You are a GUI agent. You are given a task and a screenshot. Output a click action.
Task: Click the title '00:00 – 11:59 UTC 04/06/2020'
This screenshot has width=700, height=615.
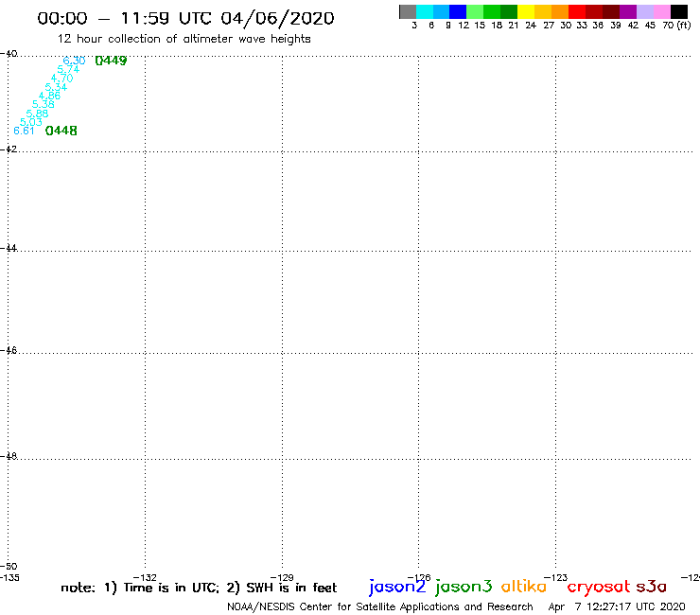click(185, 19)
